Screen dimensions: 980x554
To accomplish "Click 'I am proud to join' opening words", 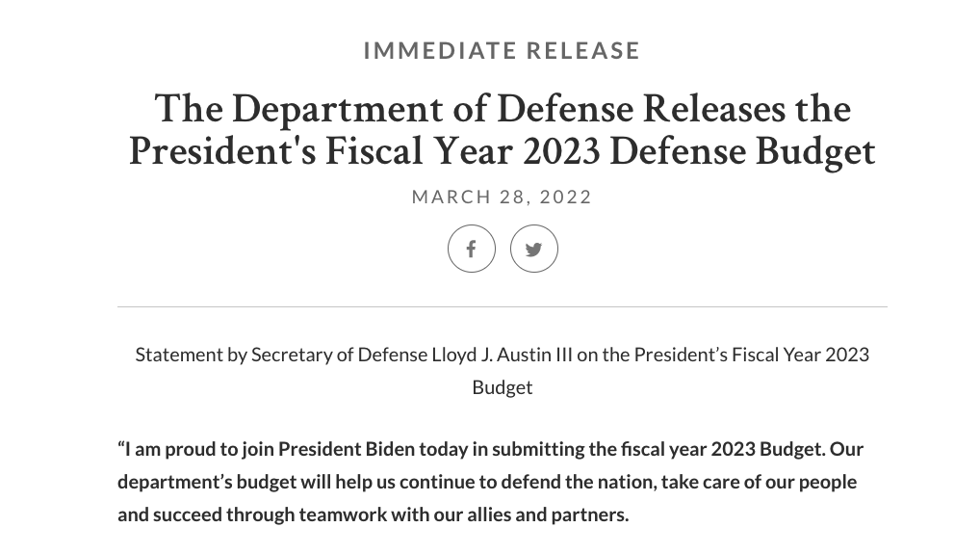I will point(199,450).
